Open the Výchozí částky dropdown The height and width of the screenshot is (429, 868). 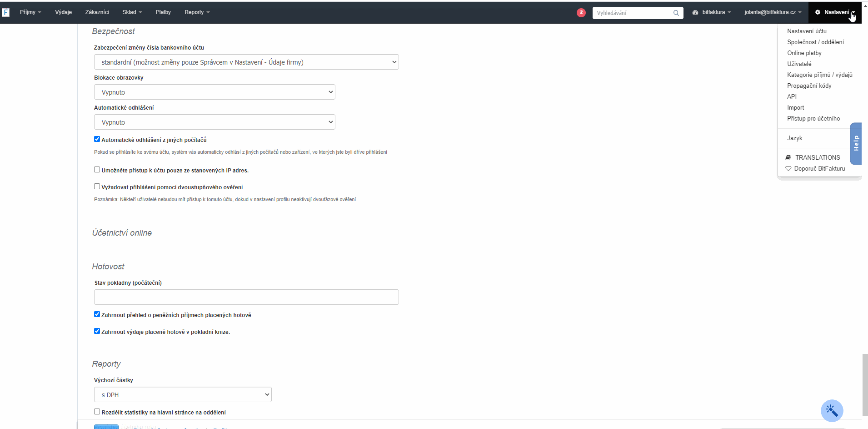pos(183,394)
